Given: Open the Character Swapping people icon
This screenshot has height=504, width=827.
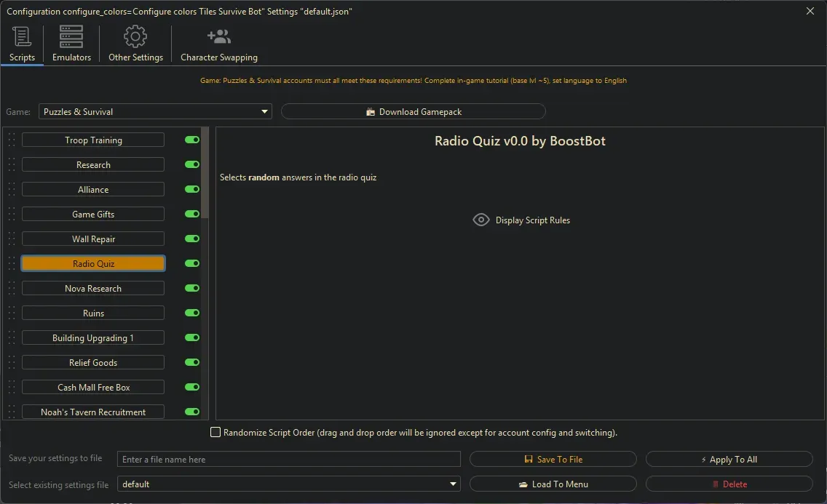Looking at the screenshot, I should pyautogui.click(x=218, y=36).
